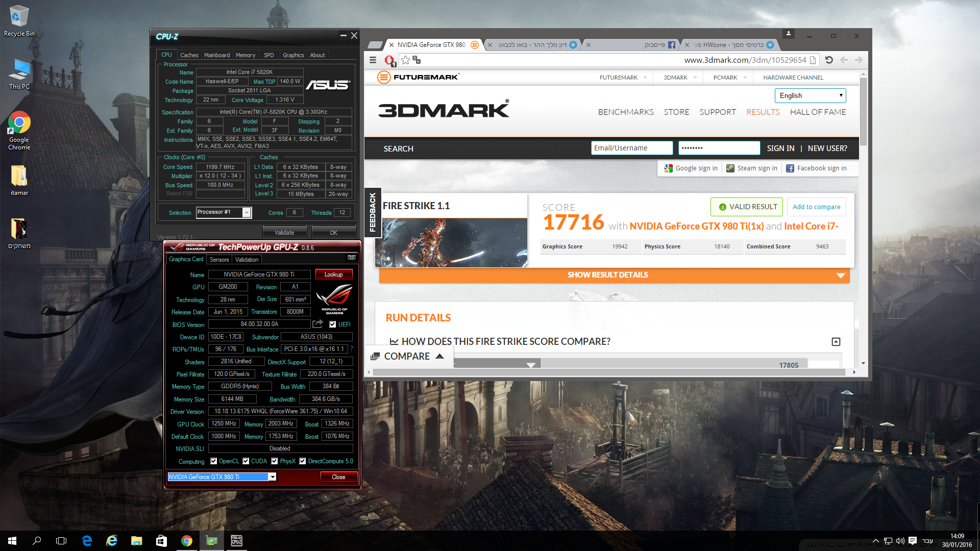The image size is (980, 551).
Task: Click the GPU-Z screenshot camera icon
Action: point(352,258)
